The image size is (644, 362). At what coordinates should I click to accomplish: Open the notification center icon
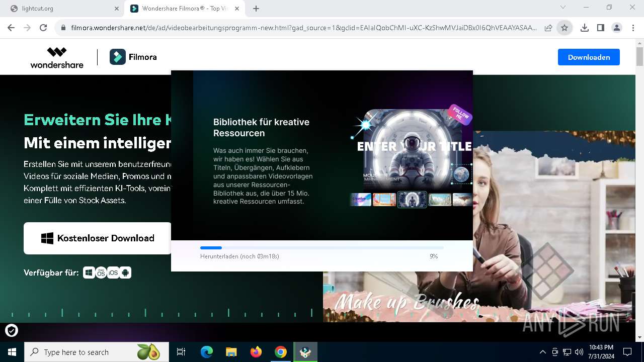[627, 352]
